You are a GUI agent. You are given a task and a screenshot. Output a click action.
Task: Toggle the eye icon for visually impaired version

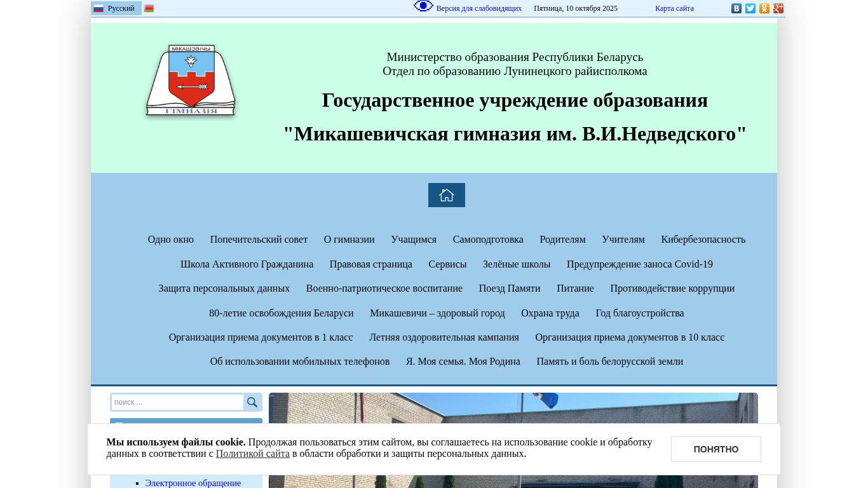(423, 6)
